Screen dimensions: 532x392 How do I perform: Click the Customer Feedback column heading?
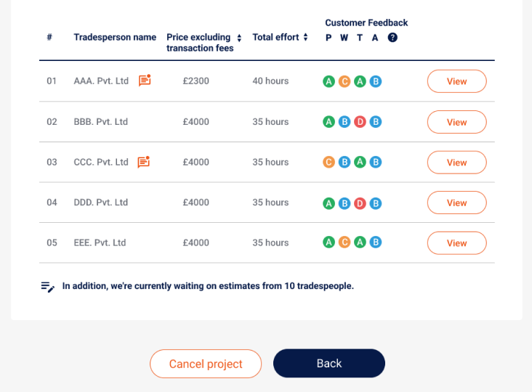click(366, 23)
